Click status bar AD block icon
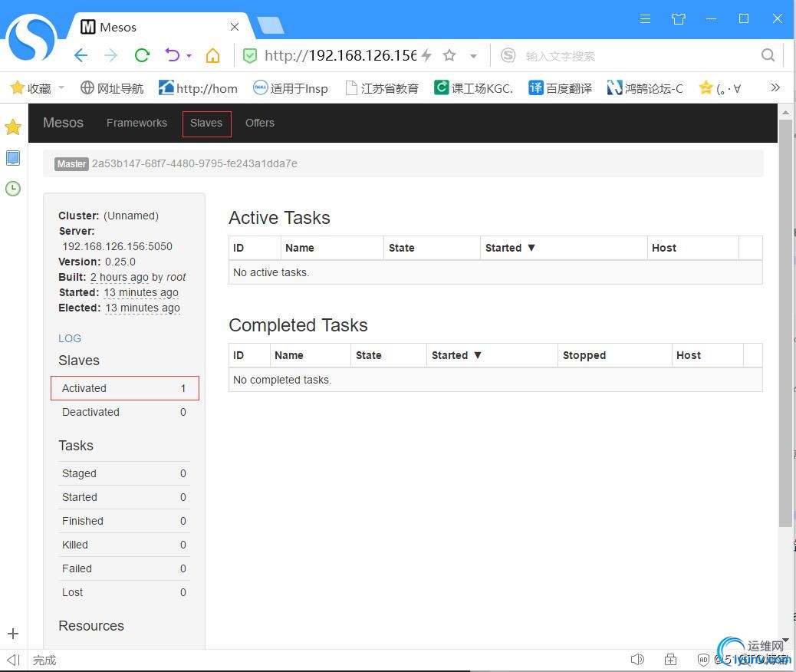This screenshot has width=796, height=672. [703, 659]
